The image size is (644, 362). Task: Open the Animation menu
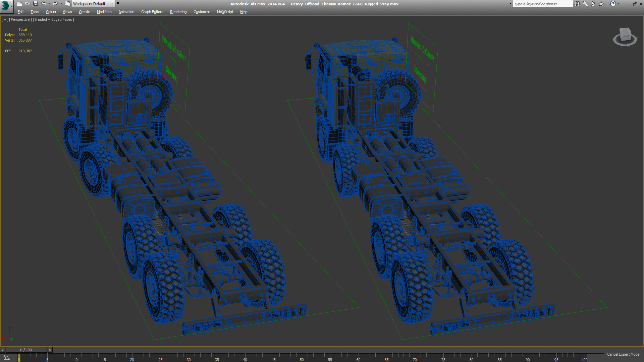[126, 12]
